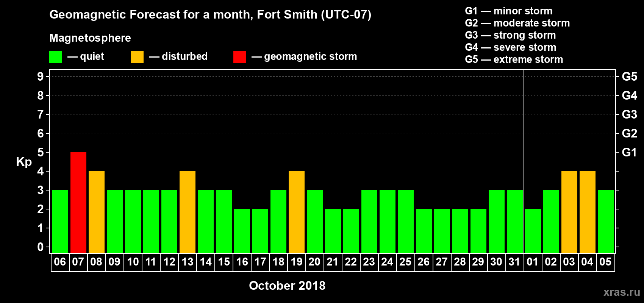
Task: Select the red storm bar for October 07
Action: click(x=78, y=202)
